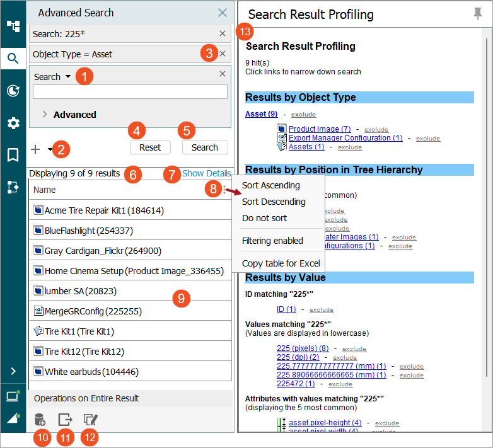
Task: Click the 225472 (1) value link
Action: [x=296, y=383]
